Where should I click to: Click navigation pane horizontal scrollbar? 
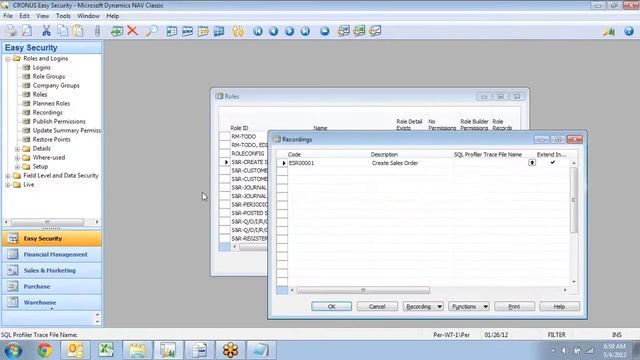(x=47, y=222)
